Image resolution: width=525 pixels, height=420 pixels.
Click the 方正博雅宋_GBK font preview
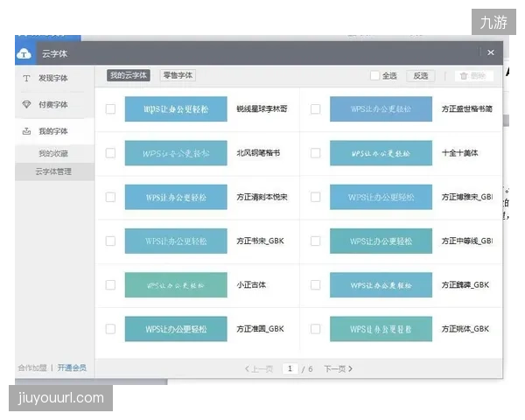[x=381, y=197]
